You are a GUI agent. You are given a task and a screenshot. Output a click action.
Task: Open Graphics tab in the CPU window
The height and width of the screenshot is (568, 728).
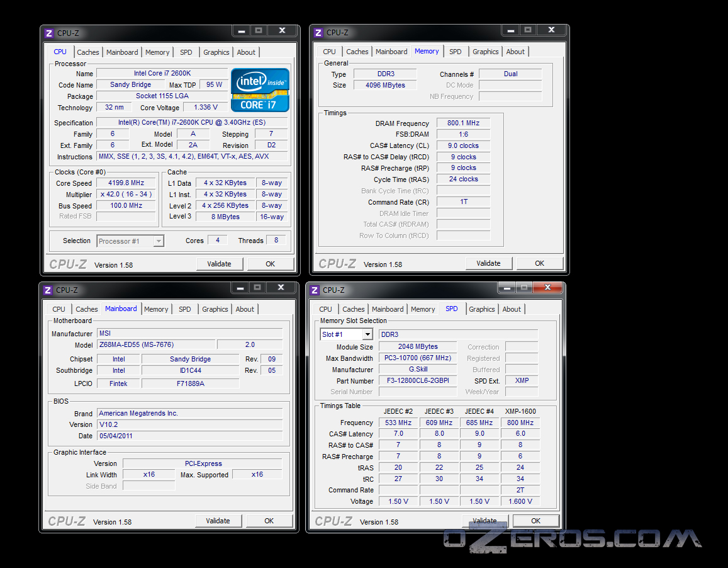216,52
